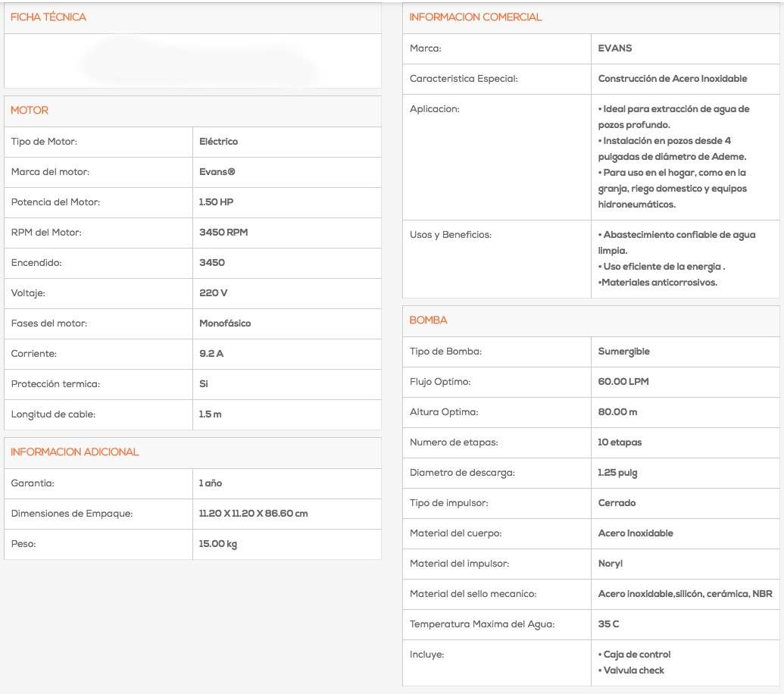784x694 pixels.
Task: Click the 'Temperatura Maxima del Agua:' label
Action: click(482, 624)
